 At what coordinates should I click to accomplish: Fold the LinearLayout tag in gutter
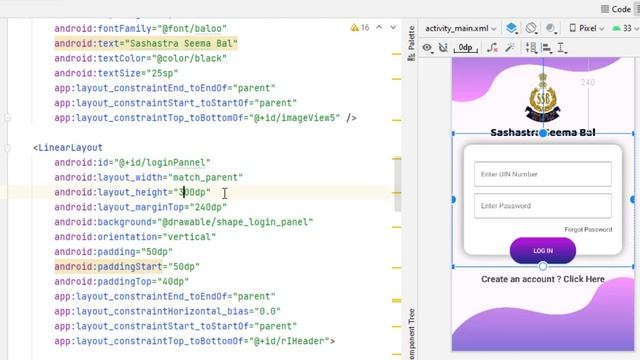tap(7, 148)
